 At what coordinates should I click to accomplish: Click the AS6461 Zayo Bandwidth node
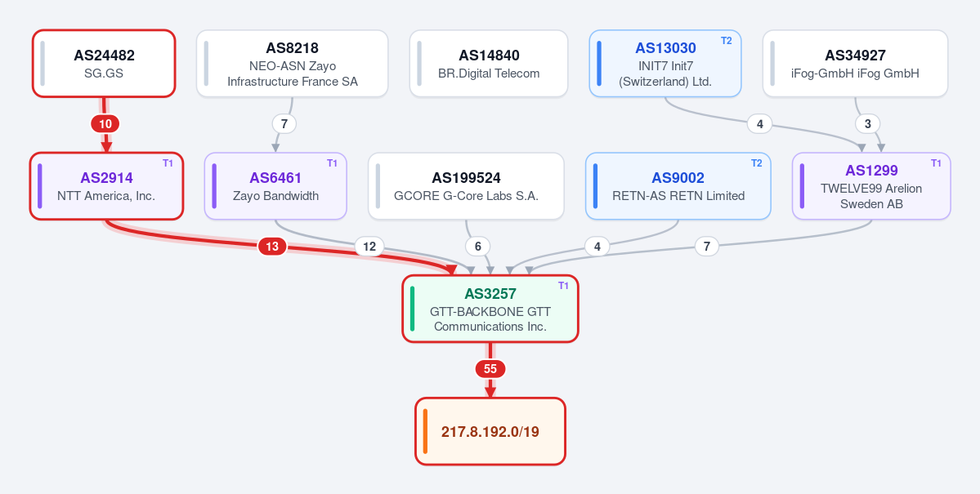click(275, 186)
